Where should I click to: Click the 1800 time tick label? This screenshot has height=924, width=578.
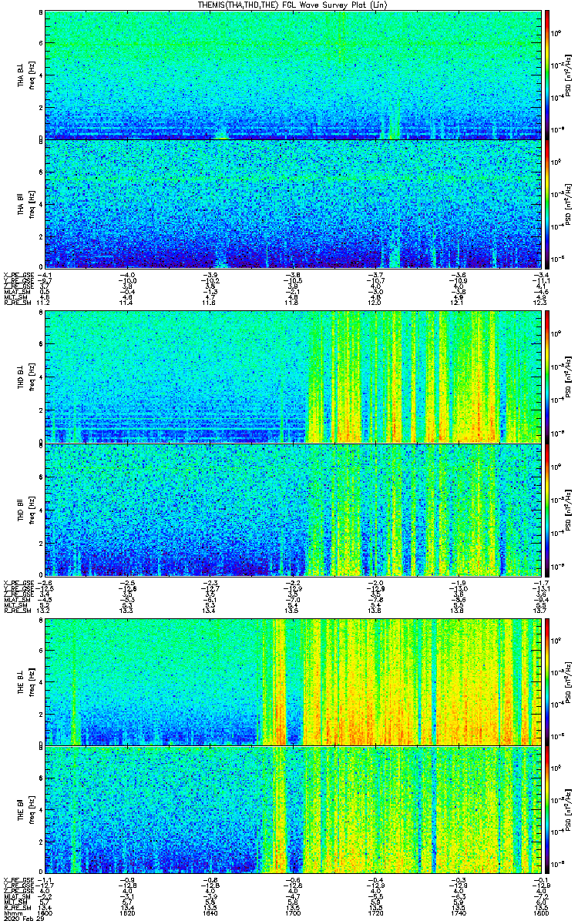(540, 913)
